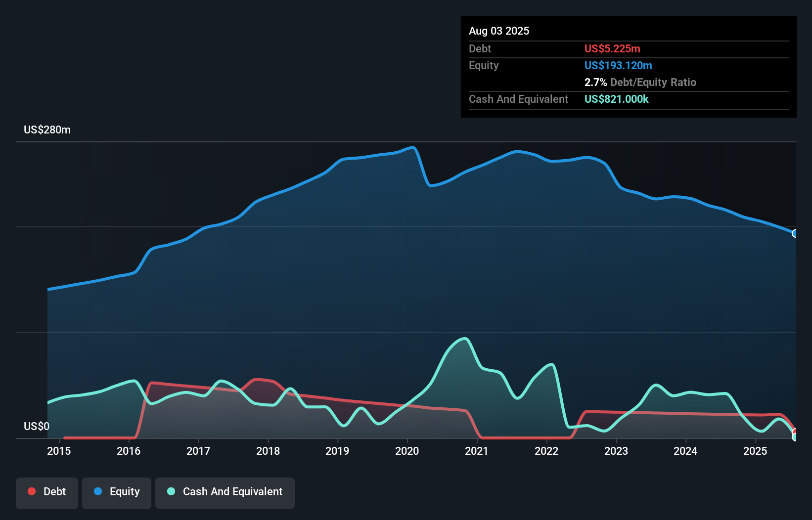Select the red Debt endpoint marker

click(795, 432)
